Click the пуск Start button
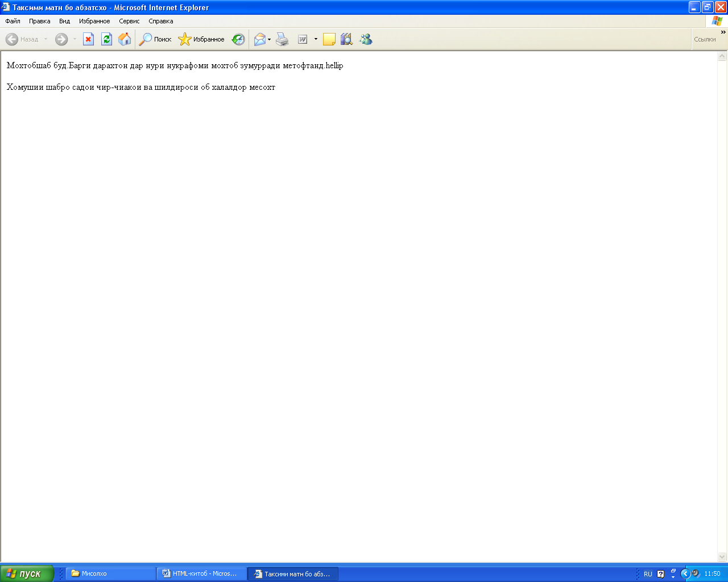728x582 pixels. pyautogui.click(x=27, y=573)
